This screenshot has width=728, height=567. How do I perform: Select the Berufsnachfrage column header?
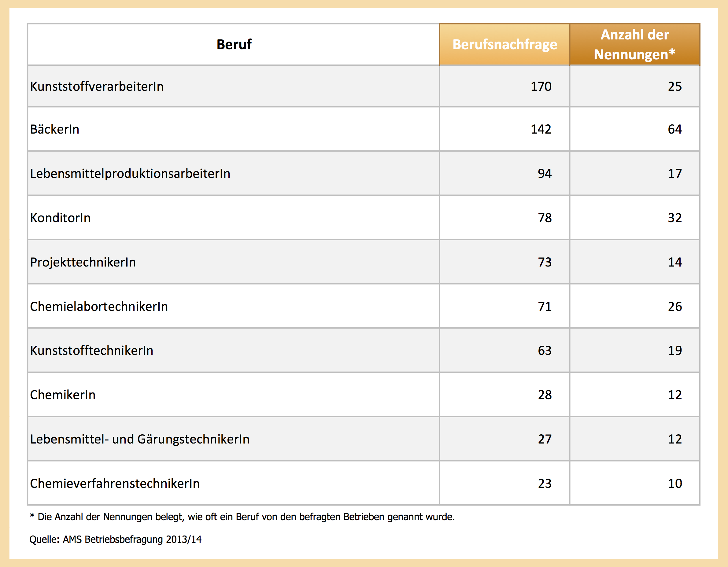coord(504,44)
